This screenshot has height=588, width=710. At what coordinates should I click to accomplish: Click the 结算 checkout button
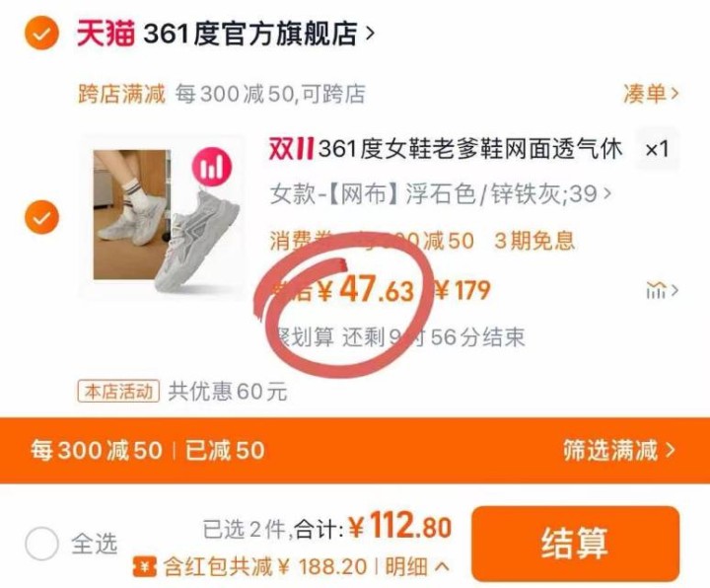(x=575, y=544)
